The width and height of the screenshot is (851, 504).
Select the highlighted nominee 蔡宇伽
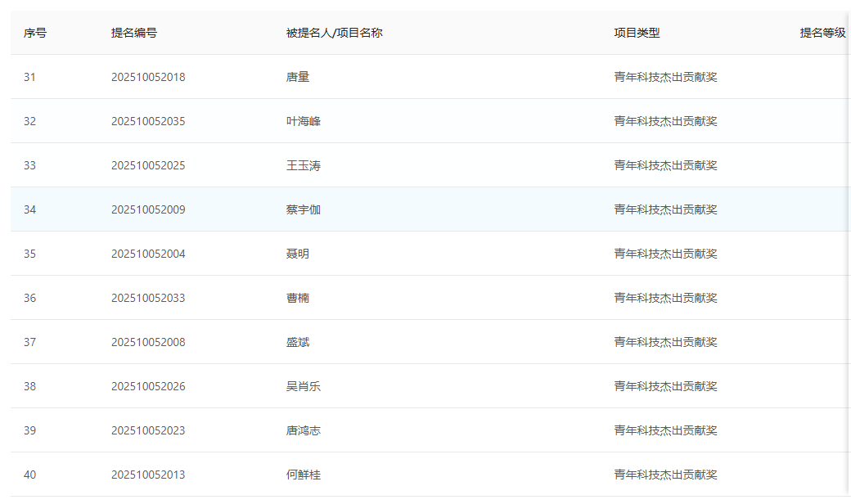click(x=304, y=209)
